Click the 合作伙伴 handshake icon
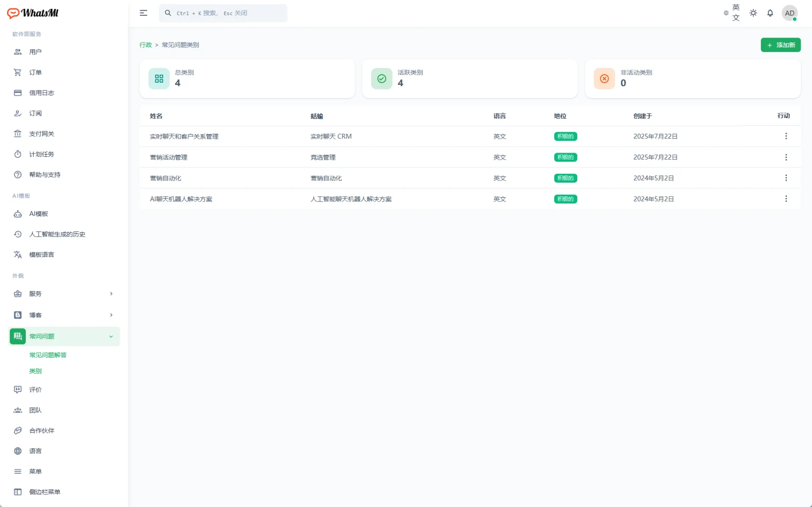Image resolution: width=812 pixels, height=507 pixels. click(x=18, y=430)
